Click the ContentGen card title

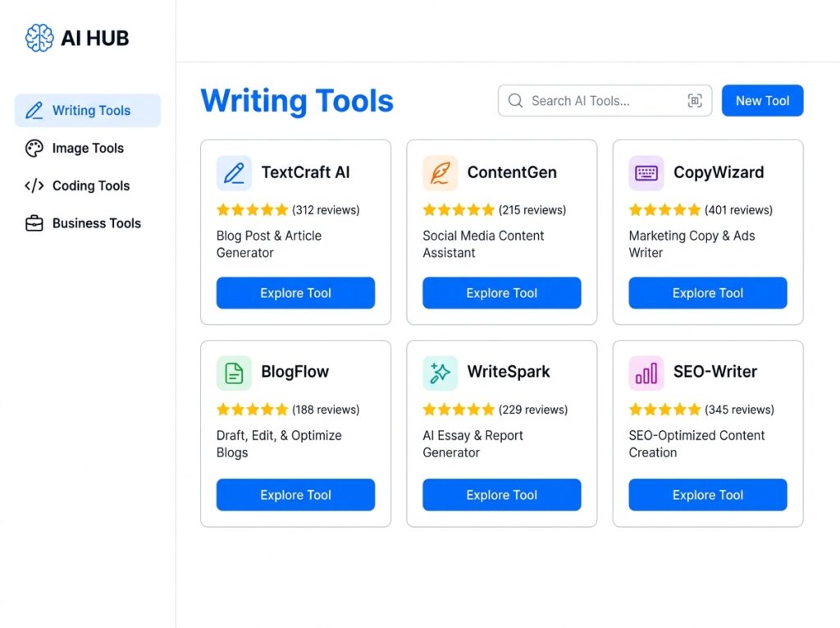[x=512, y=172]
